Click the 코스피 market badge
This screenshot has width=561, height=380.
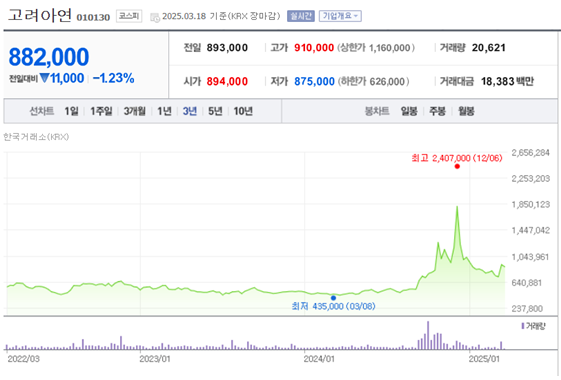pos(129,16)
